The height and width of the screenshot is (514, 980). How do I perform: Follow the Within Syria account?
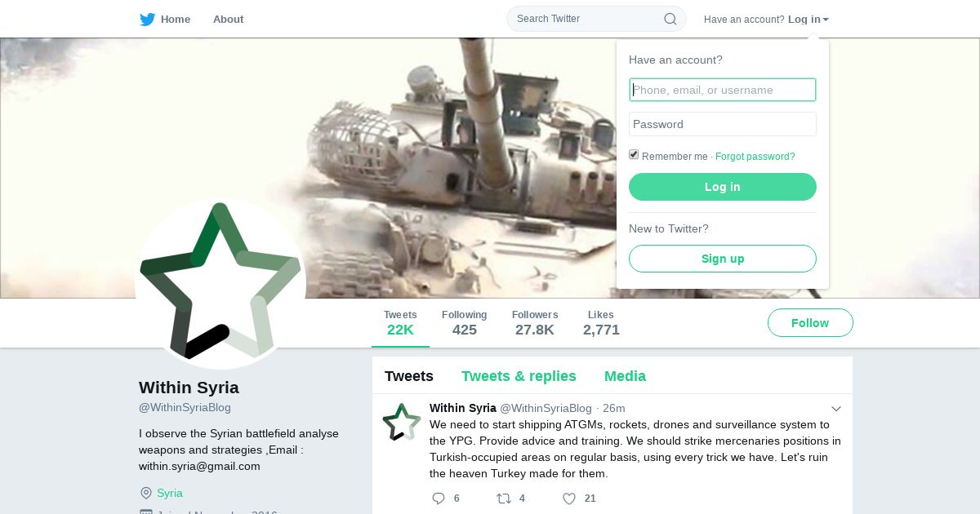810,323
